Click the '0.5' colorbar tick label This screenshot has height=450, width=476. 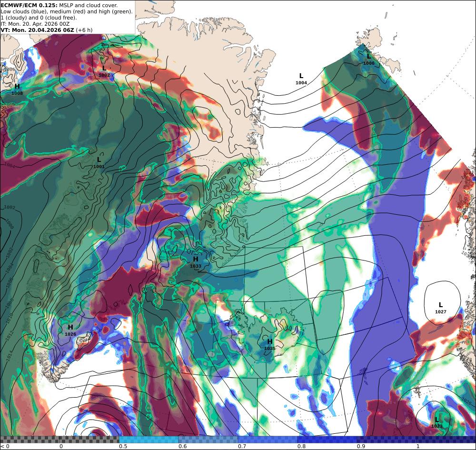coord(123,446)
